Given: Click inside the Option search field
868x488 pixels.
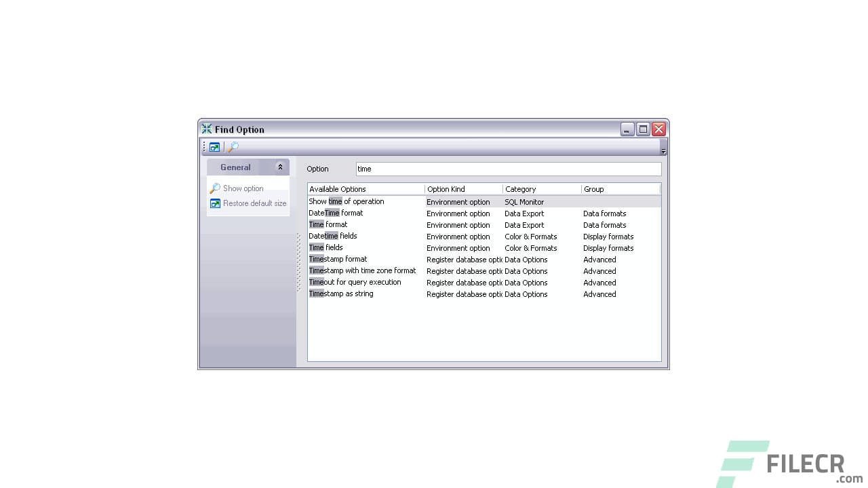Looking at the screenshot, I should (509, 169).
